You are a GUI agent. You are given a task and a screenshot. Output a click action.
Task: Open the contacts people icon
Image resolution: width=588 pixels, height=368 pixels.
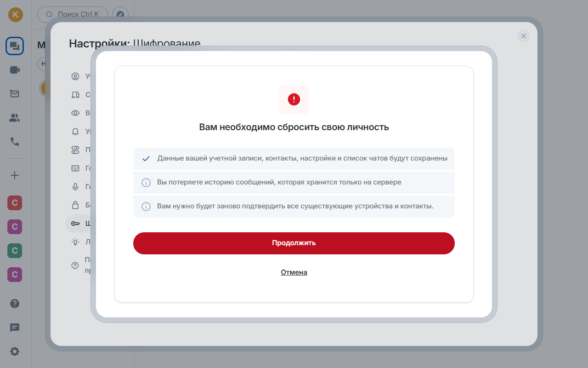(15, 118)
